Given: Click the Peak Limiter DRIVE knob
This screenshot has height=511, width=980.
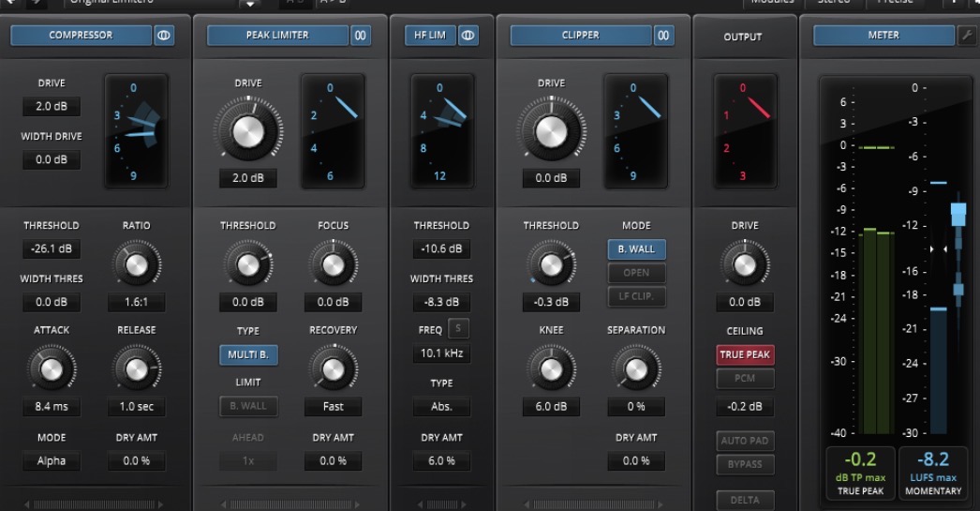Looking at the screenshot, I should click(248, 130).
